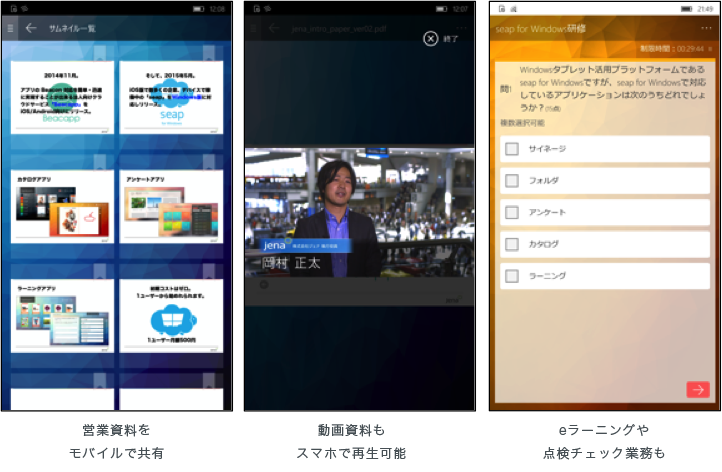Toggle bookmark ribbon above Beacapp slide

[x=100, y=52]
